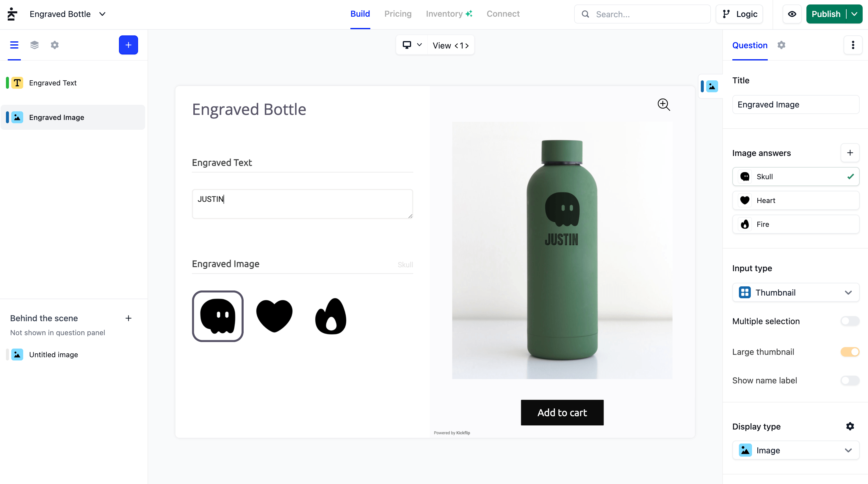The image size is (868, 484).
Task: Open Display type gear settings
Action: click(850, 426)
